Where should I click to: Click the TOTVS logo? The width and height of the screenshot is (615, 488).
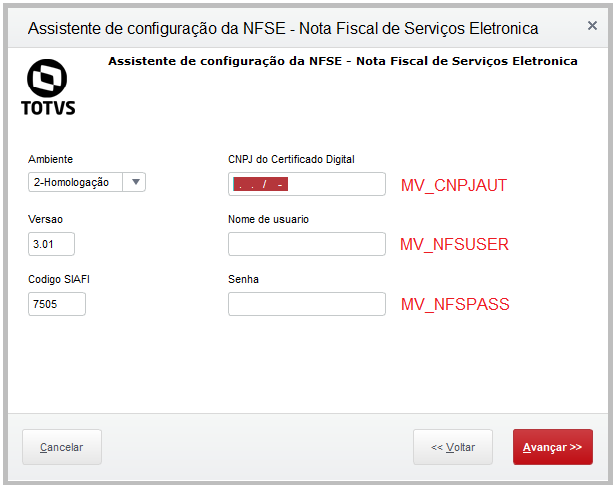(x=47, y=87)
